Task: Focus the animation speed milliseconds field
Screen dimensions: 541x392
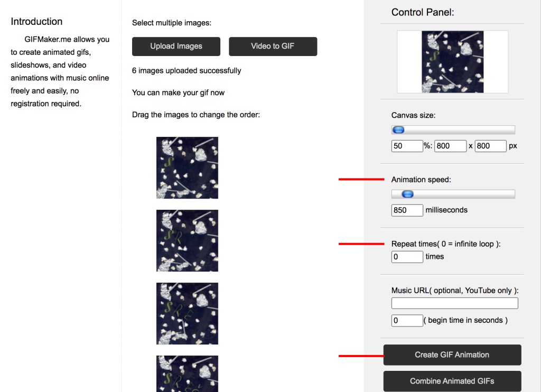Action: (407, 210)
